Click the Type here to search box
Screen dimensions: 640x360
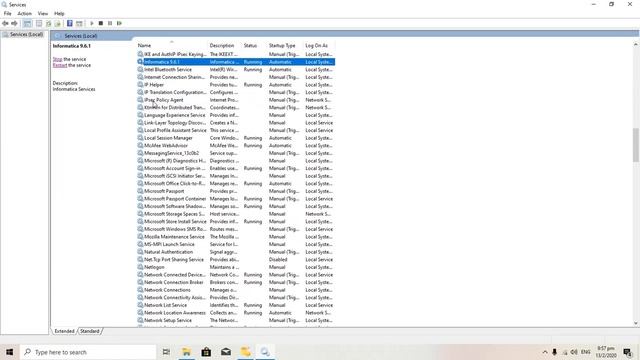click(x=88, y=352)
